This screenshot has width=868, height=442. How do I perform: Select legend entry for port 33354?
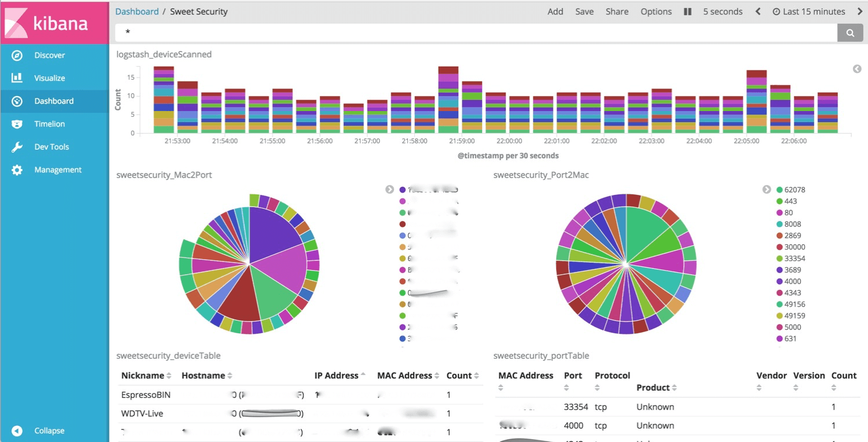pyautogui.click(x=790, y=259)
